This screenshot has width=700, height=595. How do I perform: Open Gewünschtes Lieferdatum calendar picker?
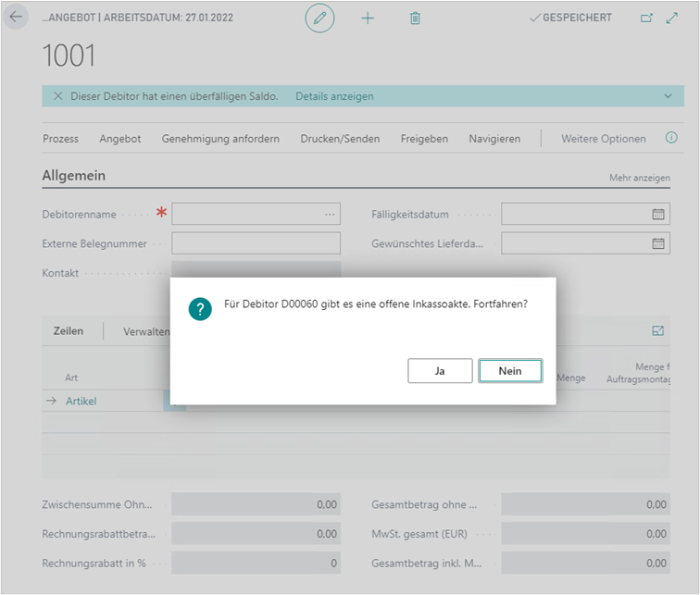point(658,243)
